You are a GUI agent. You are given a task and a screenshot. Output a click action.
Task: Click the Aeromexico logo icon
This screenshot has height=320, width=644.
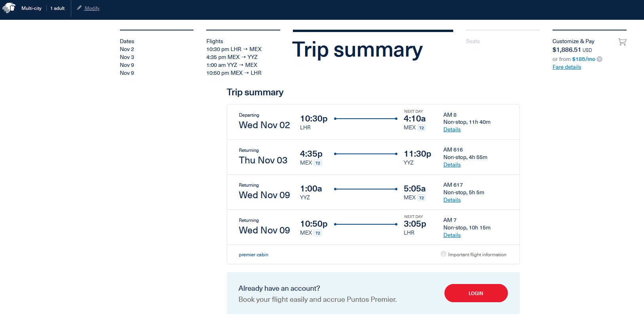[9, 8]
